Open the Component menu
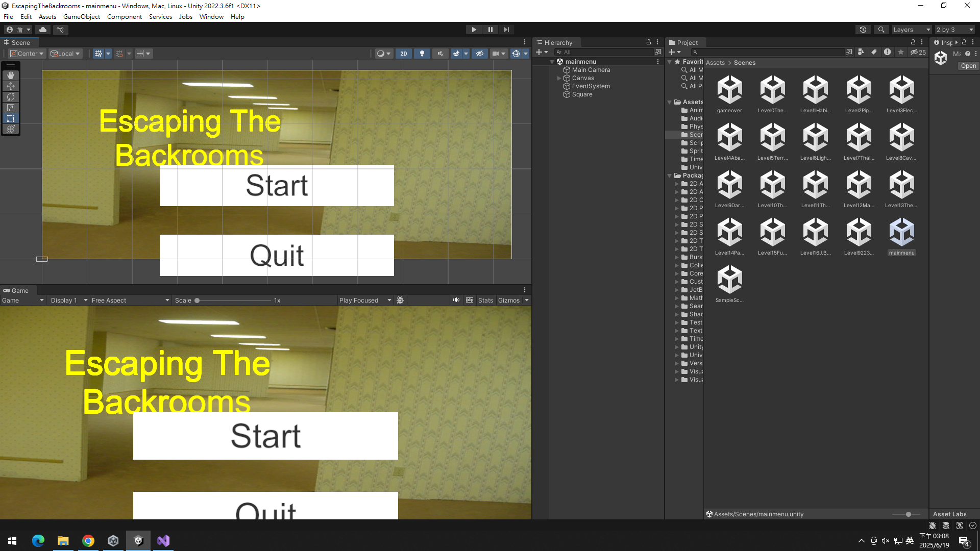980x551 pixels. tap(125, 16)
